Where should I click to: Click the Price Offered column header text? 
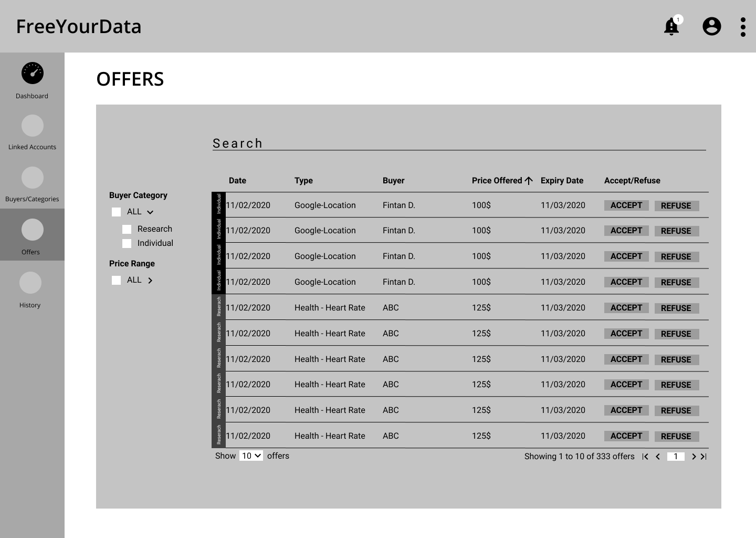(x=497, y=181)
